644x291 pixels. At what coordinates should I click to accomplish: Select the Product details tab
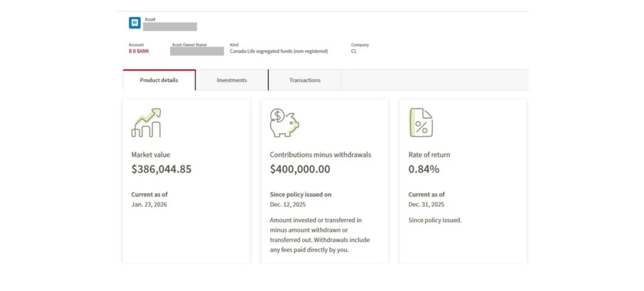point(158,81)
